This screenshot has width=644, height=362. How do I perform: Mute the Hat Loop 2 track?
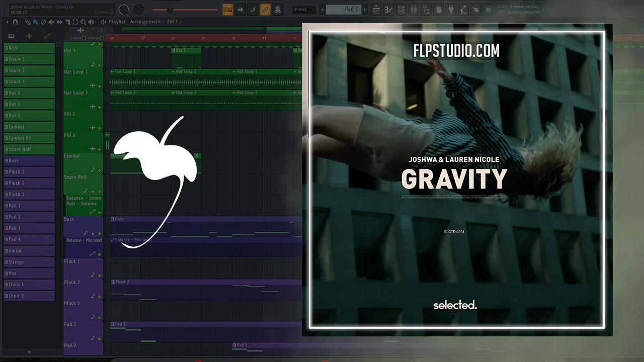[100, 107]
